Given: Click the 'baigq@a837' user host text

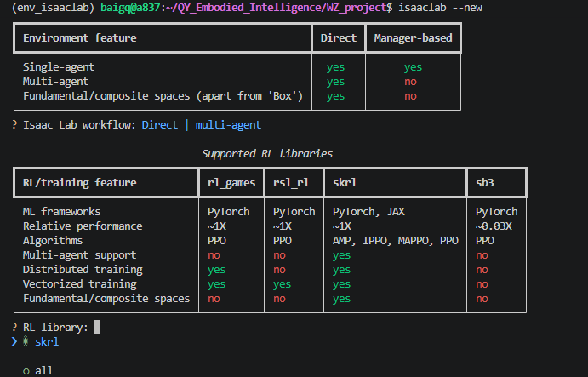Looking at the screenshot, I should [x=130, y=8].
